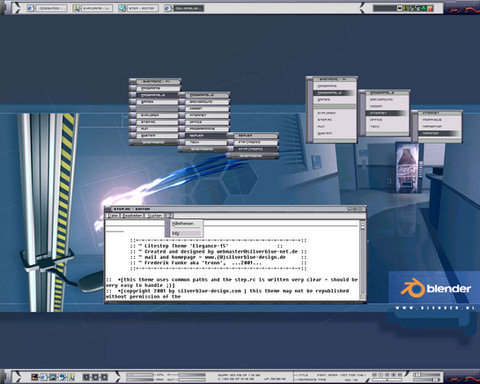Launch Navigator from the Internet submenu

(440, 126)
